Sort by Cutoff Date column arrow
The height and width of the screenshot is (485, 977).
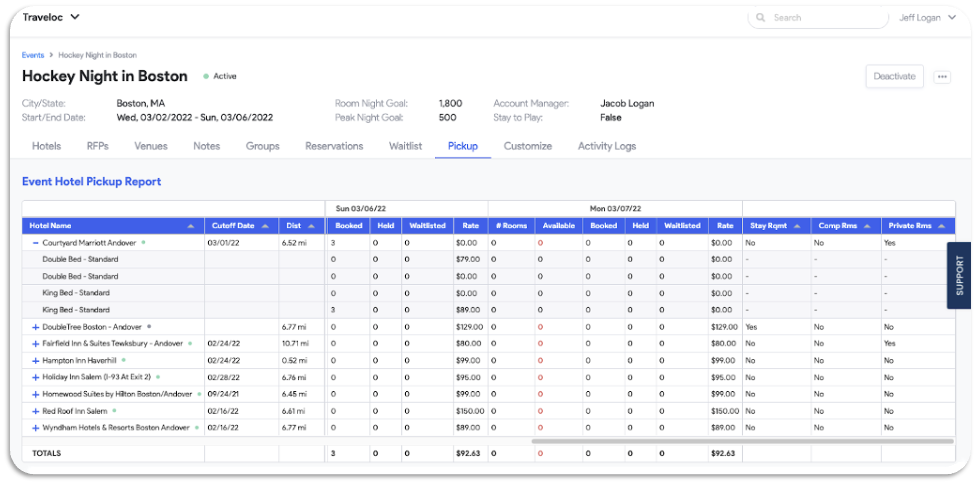tap(265, 227)
